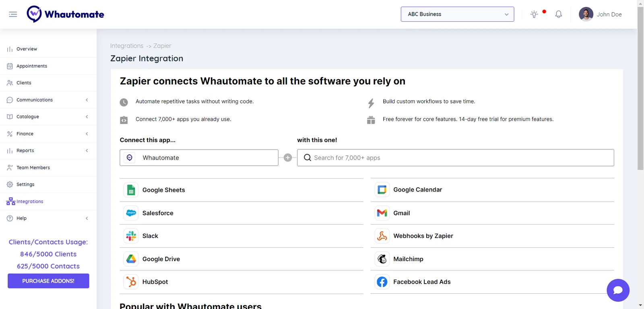
Task: Click the Webhooks by Zapier icon
Action: click(382, 236)
